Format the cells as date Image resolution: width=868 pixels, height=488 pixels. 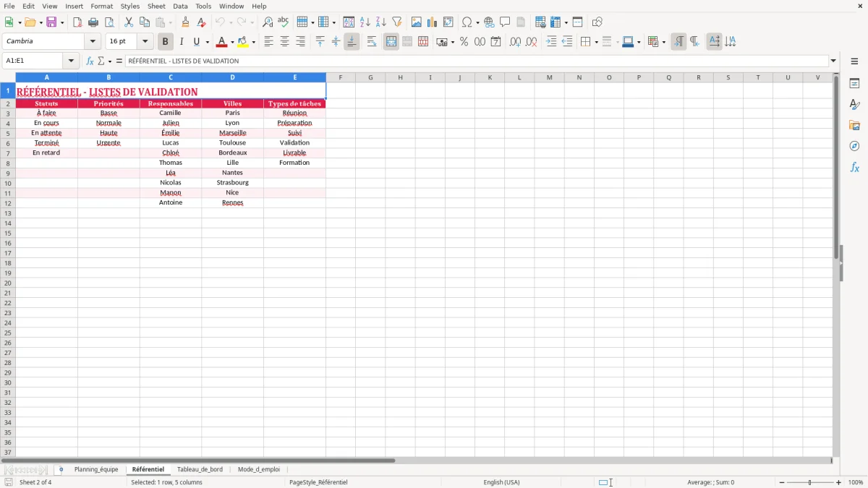click(x=495, y=42)
